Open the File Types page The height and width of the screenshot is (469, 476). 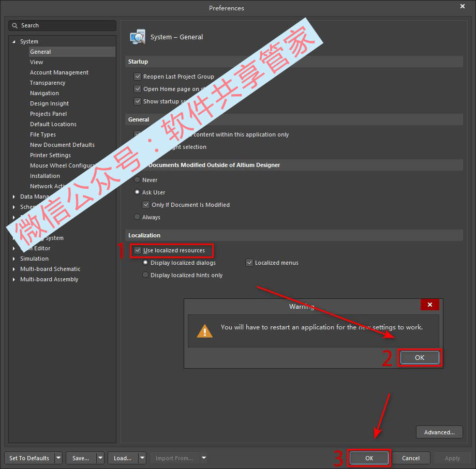click(43, 134)
